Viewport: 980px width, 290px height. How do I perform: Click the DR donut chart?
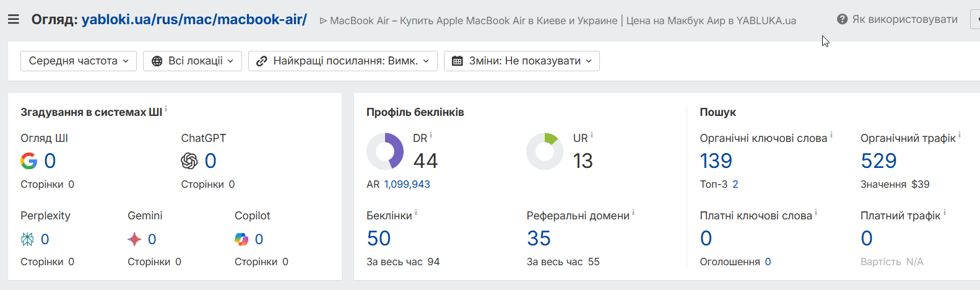pyautogui.click(x=385, y=151)
